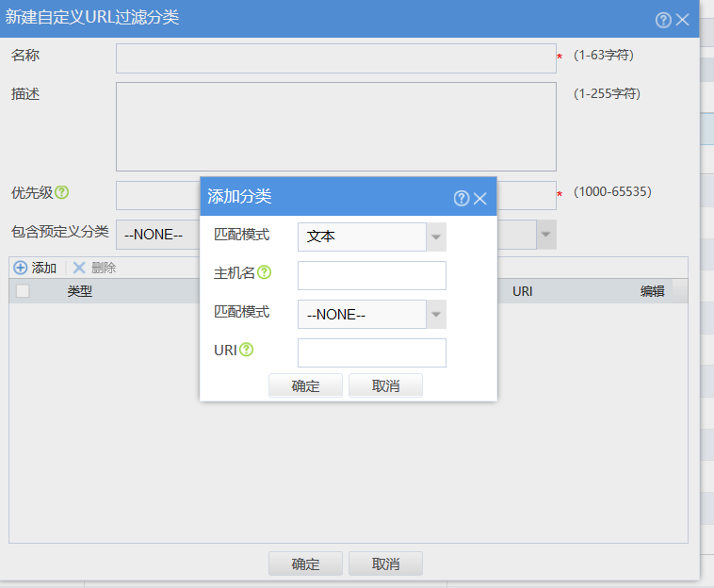This screenshot has height=588, width=714.
Task: Click the 删除 X icon in the toolbar
Action: click(79, 268)
